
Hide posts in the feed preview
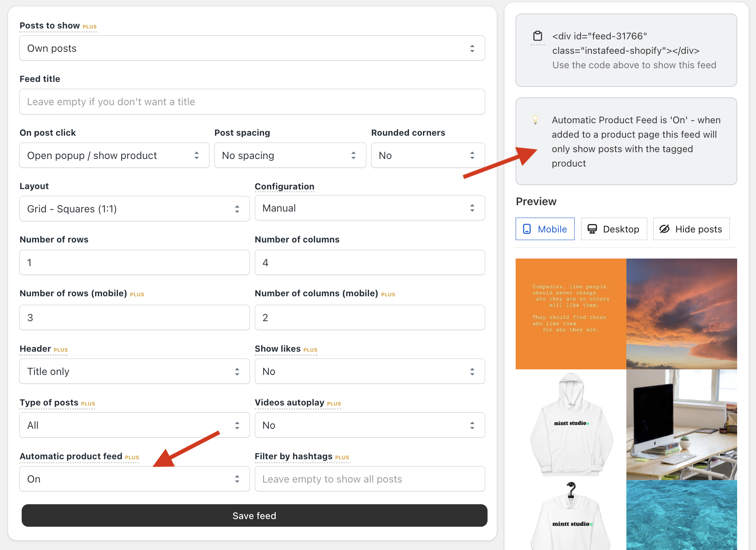click(691, 229)
